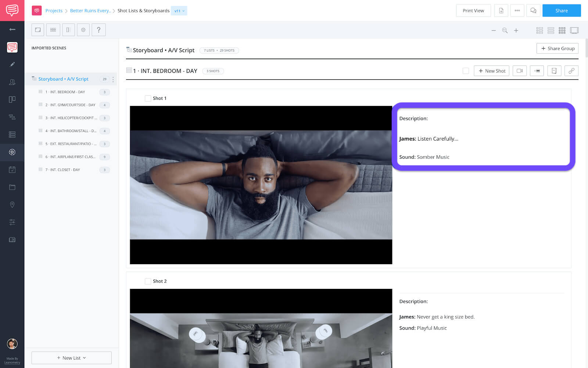
Task: Click the export file icon in header
Action: pyautogui.click(x=501, y=11)
